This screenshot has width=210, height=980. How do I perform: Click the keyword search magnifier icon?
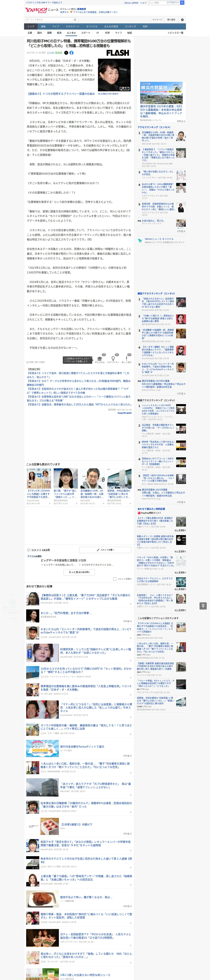click(x=75, y=19)
